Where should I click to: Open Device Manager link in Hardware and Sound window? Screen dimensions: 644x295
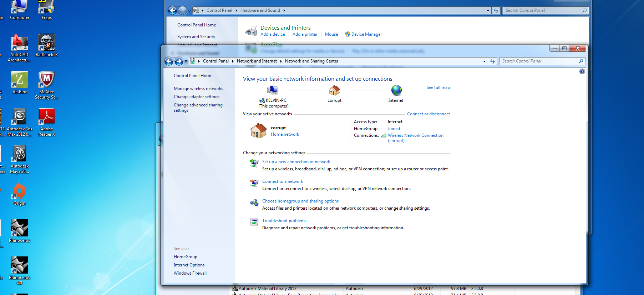pyautogui.click(x=366, y=34)
